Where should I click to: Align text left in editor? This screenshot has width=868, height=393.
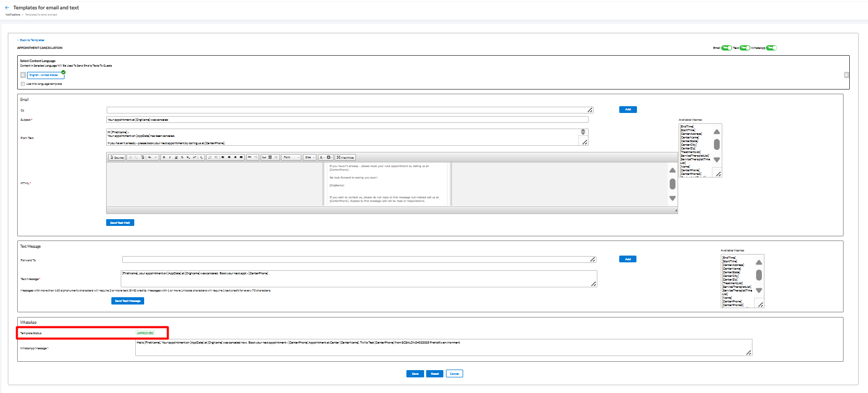(x=223, y=157)
